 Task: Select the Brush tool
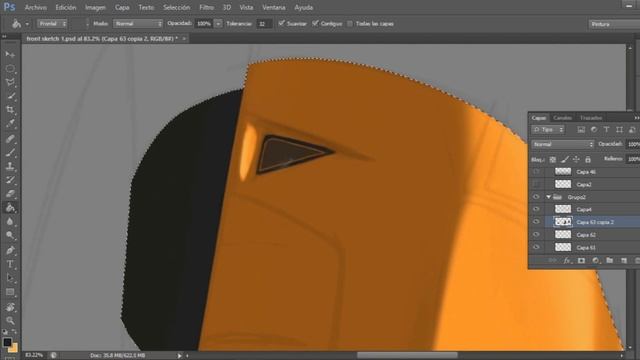tap(10, 153)
